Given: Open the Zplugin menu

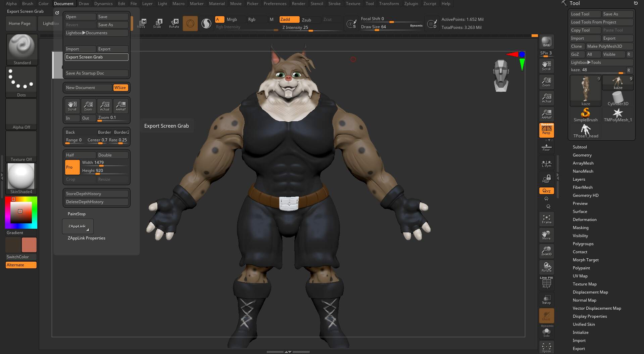Looking at the screenshot, I should 411,4.
